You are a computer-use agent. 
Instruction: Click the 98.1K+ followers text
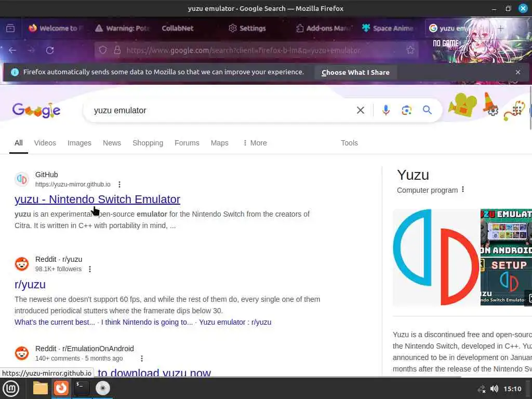tap(58, 269)
